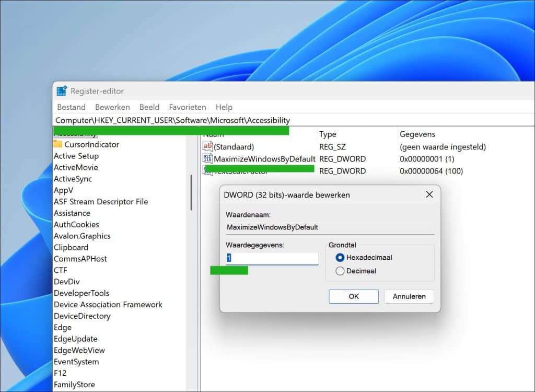Select the CTF key
The image size is (535, 392).
[61, 270]
